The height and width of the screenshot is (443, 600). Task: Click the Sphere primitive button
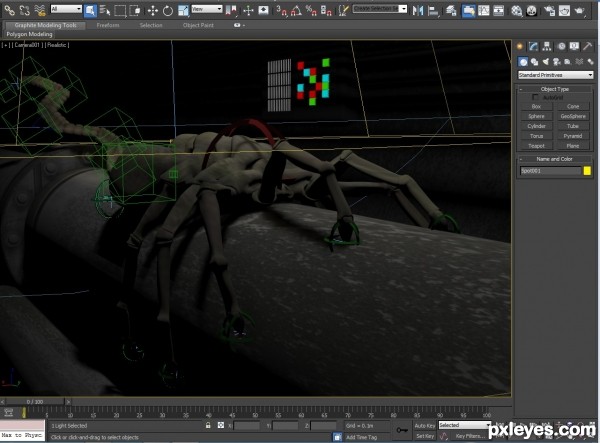[536, 116]
